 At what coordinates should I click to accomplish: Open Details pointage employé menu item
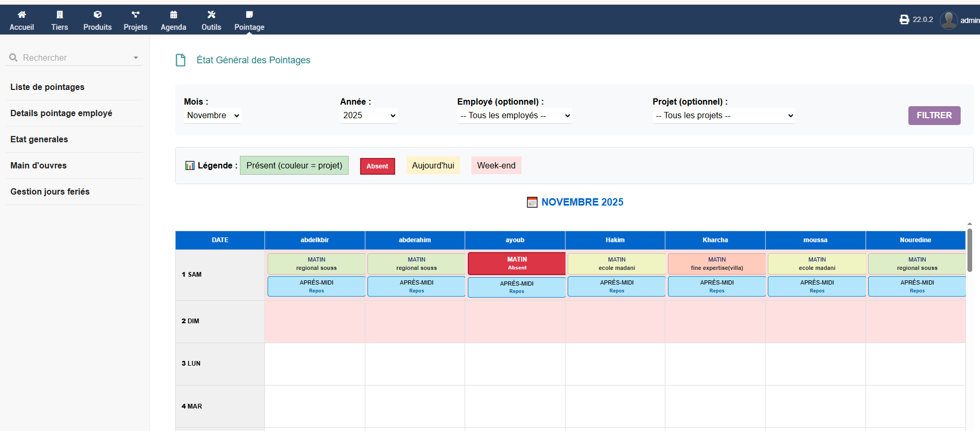pyautogui.click(x=61, y=114)
